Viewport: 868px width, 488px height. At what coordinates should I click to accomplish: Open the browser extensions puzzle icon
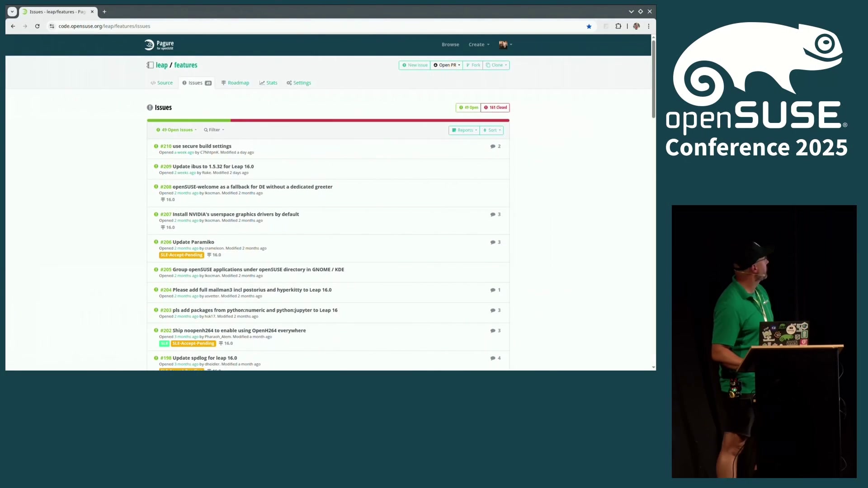click(618, 26)
